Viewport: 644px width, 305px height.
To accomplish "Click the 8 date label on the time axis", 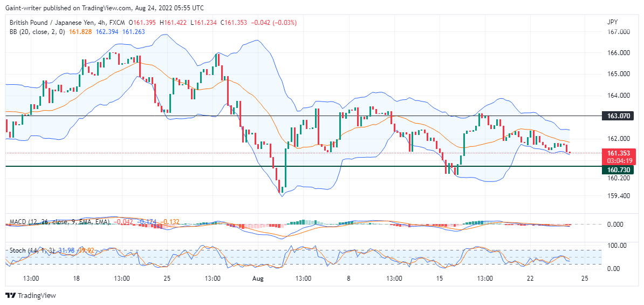I will [x=348, y=279].
